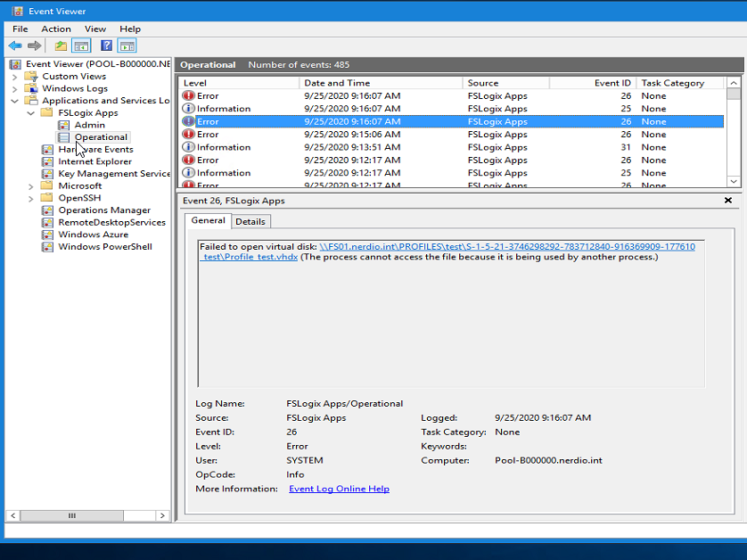Switch to the General tab
The height and width of the screenshot is (560, 747).
point(209,220)
